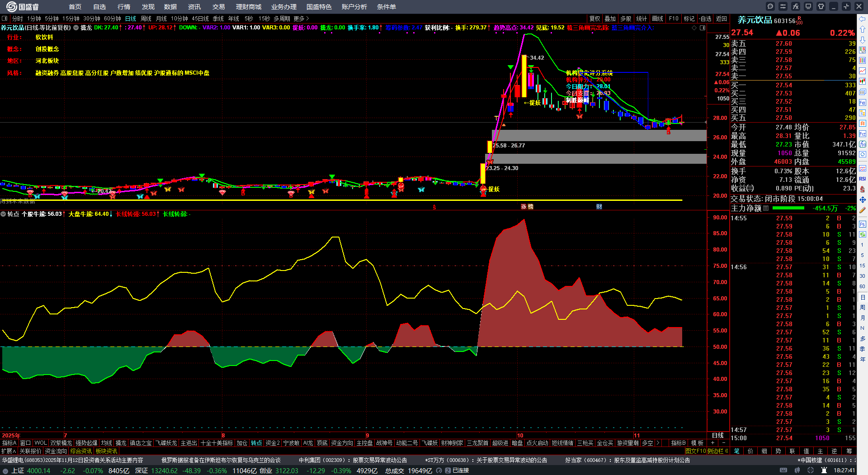Select the pencil drawing tool icon
This screenshot has width=868, height=475.
click(x=863, y=210)
